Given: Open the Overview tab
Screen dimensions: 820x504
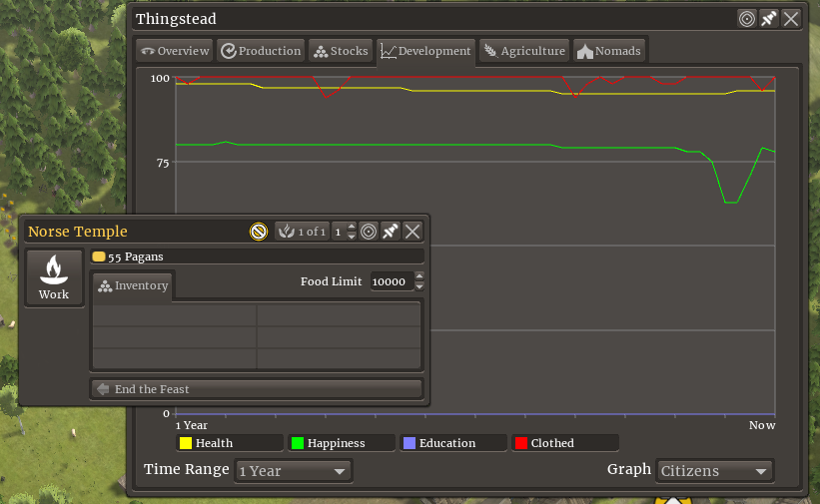Looking at the screenshot, I should (175, 51).
